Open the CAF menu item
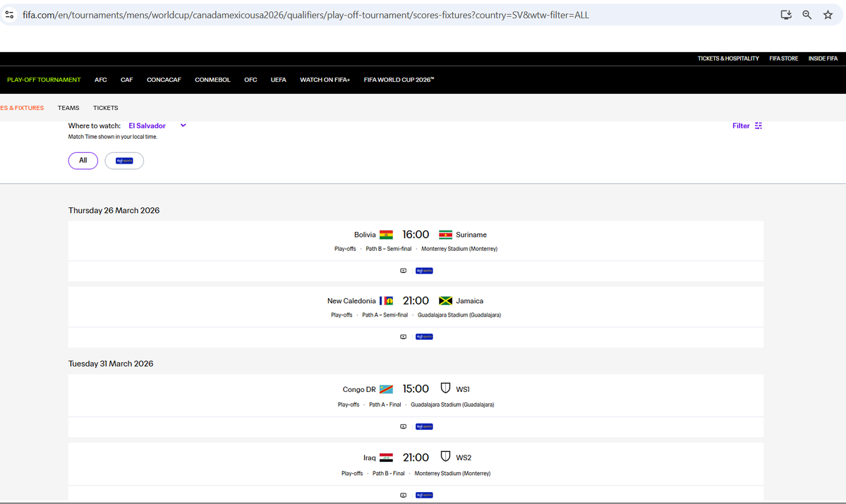 click(127, 80)
